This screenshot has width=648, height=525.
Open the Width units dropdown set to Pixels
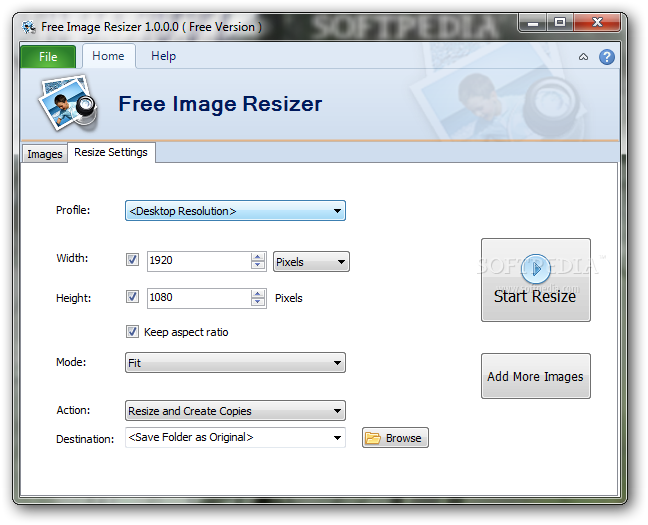tap(311, 262)
